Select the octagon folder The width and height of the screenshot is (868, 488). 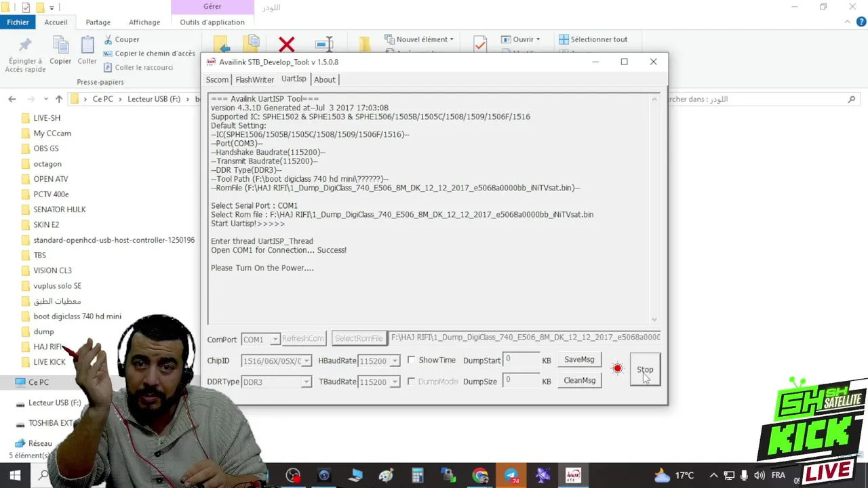point(47,164)
